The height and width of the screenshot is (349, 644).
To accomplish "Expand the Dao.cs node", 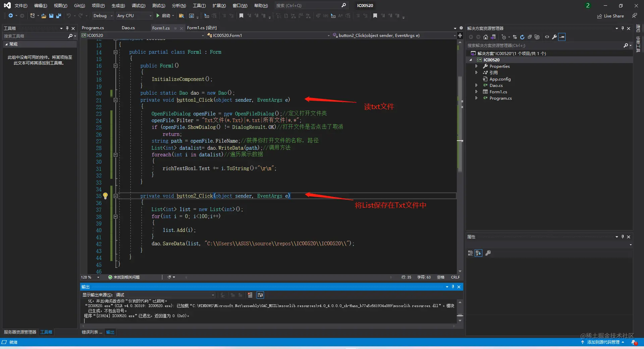I will pyautogui.click(x=476, y=85).
